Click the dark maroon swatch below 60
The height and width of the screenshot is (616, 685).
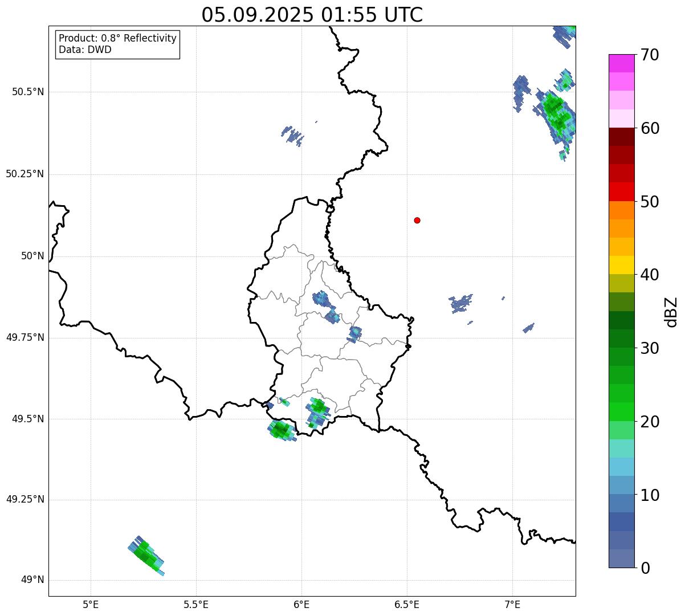coord(621,137)
